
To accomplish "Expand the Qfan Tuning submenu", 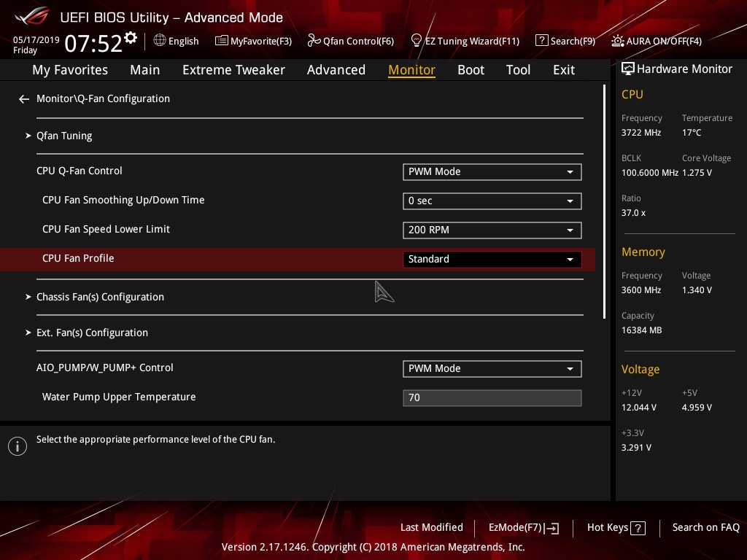I will point(64,136).
